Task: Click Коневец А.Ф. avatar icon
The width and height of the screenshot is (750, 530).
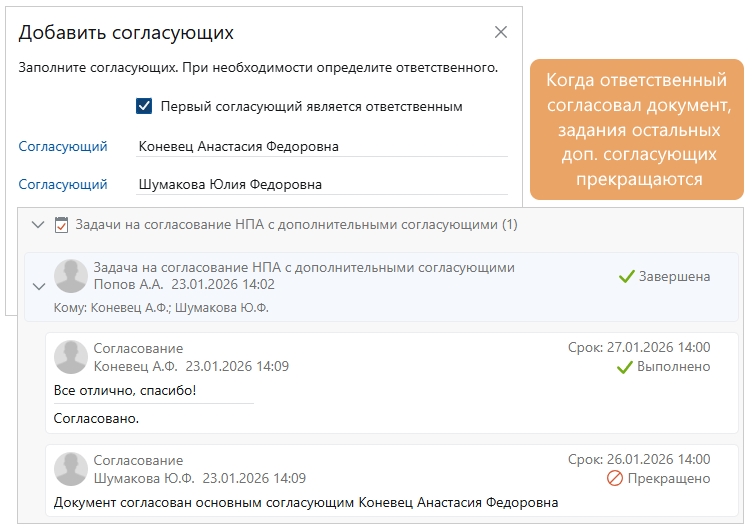Action: point(70,357)
